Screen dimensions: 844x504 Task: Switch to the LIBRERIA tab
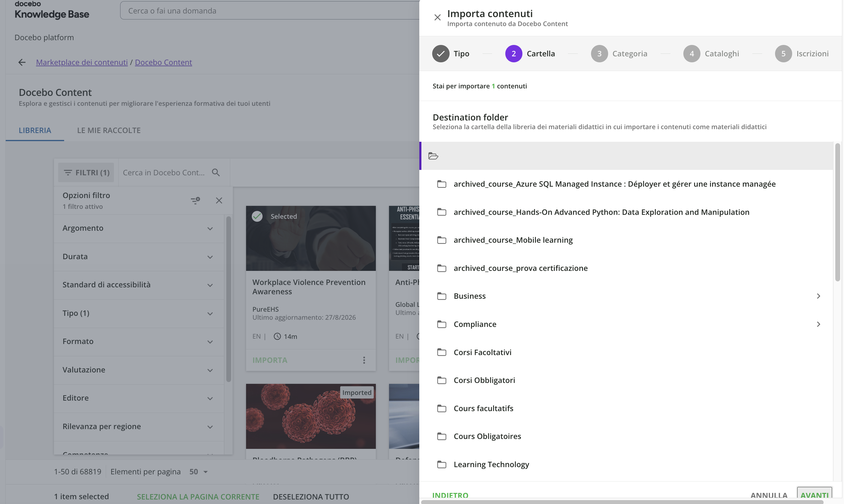tap(35, 130)
